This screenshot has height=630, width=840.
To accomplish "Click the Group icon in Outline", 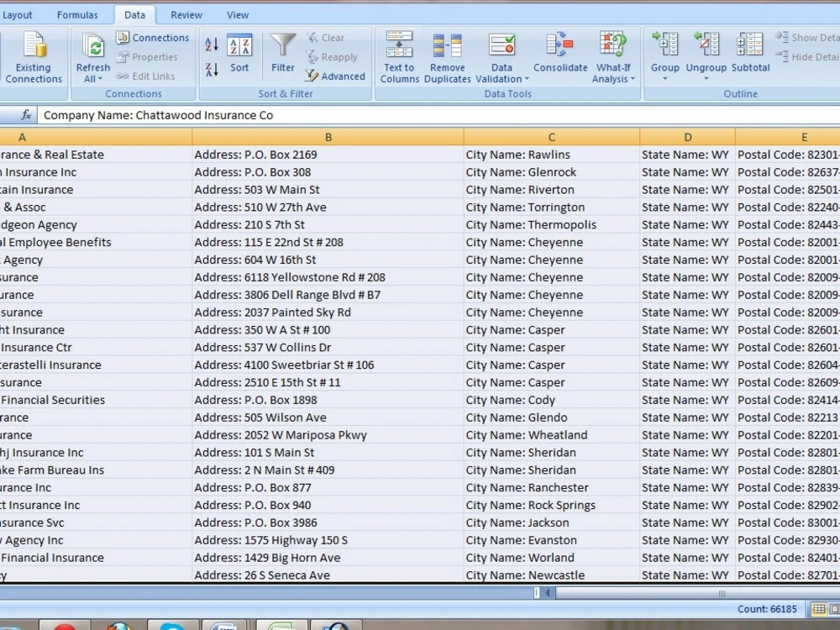I will coord(664,55).
